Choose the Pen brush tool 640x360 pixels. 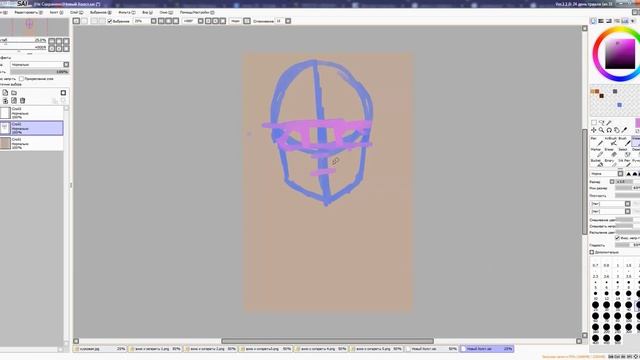(596, 142)
